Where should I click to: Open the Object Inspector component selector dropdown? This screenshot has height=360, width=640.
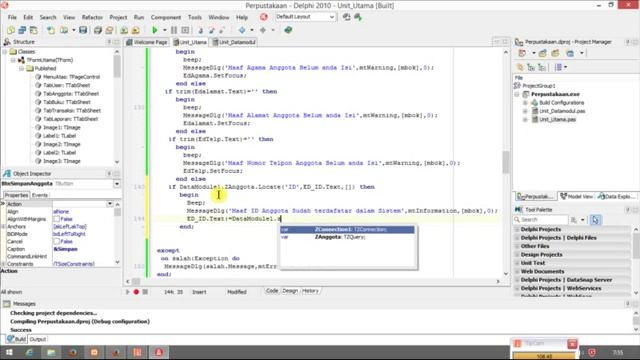pyautogui.click(x=117, y=184)
